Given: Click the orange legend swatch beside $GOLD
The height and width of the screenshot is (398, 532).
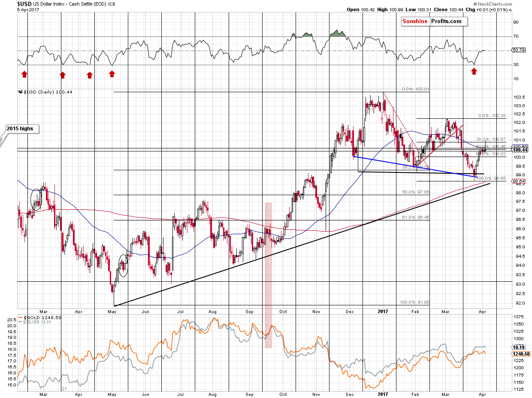Looking at the screenshot, I should tap(21, 317).
